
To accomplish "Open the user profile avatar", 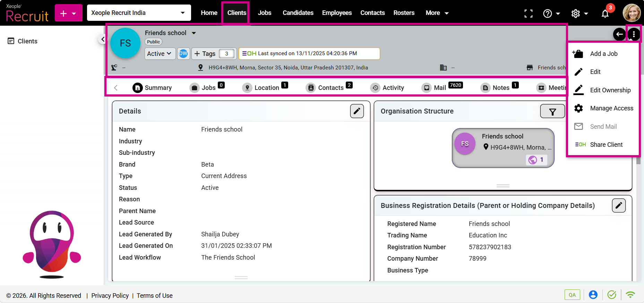I will click(x=632, y=13).
